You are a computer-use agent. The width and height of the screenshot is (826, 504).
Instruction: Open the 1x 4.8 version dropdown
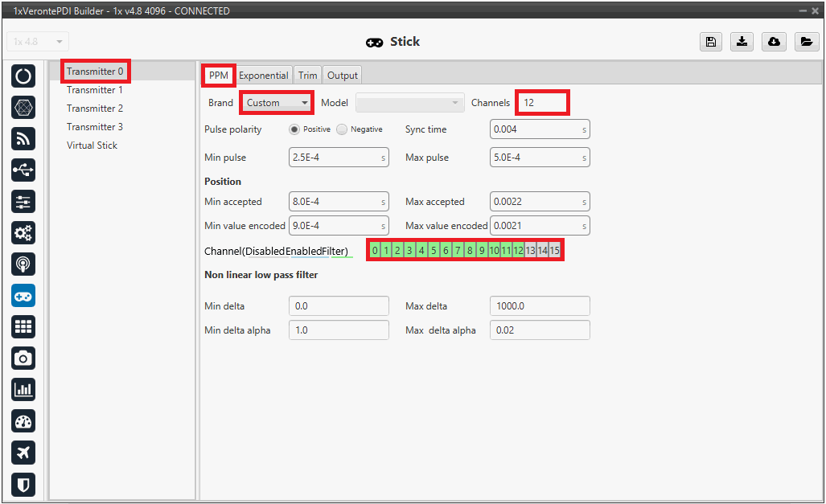pos(38,42)
